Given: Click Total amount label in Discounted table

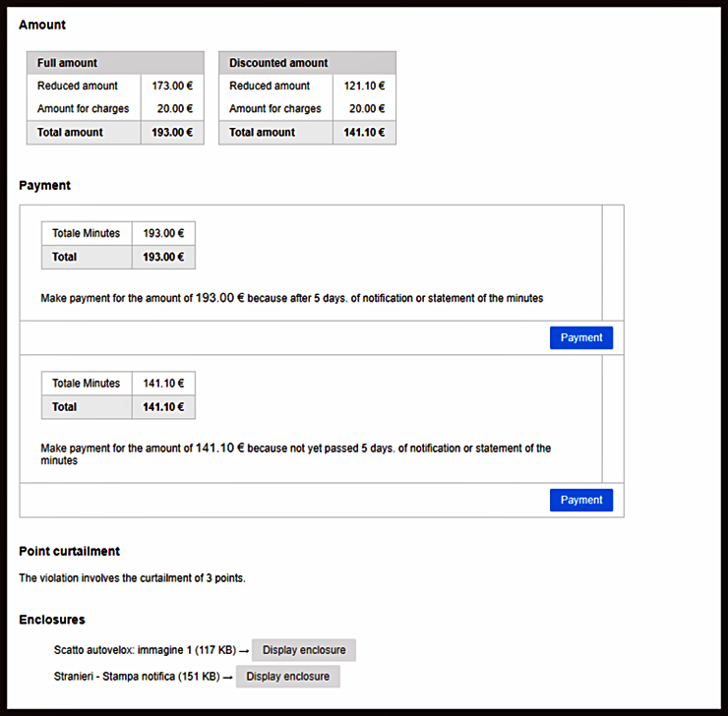Looking at the screenshot, I should click(262, 133).
